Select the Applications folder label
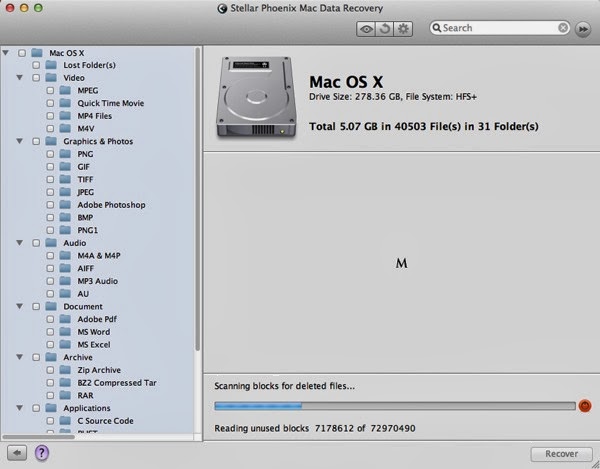The width and height of the screenshot is (600, 469). 87,408
